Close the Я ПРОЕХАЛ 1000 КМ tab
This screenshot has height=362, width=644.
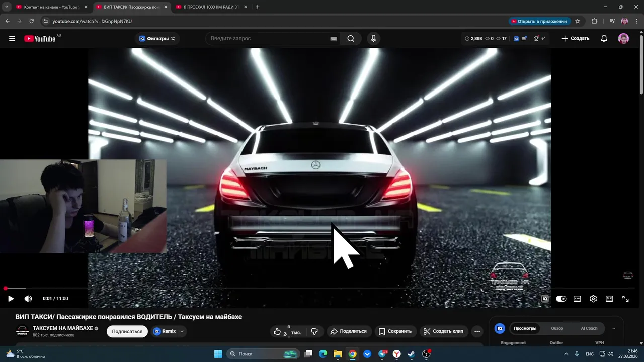click(245, 7)
